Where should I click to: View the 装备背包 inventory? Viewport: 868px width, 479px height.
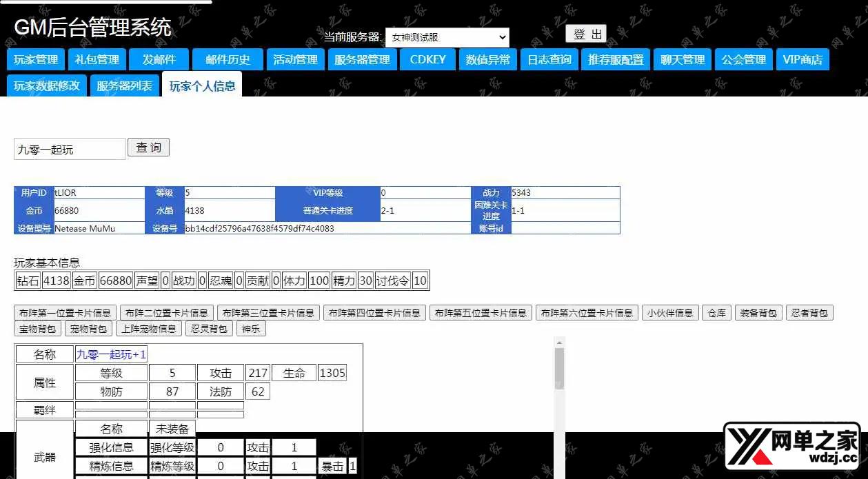[758, 313]
